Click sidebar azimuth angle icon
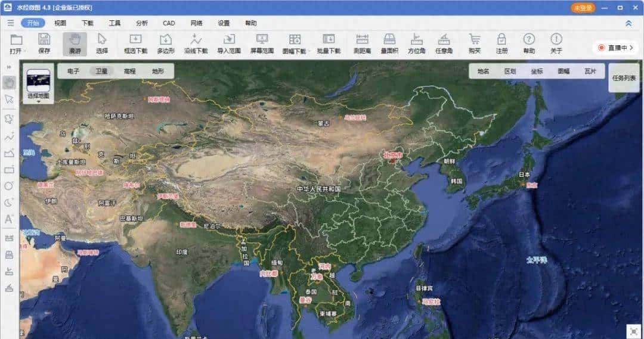This screenshot has width=644, height=339. [x=9, y=271]
